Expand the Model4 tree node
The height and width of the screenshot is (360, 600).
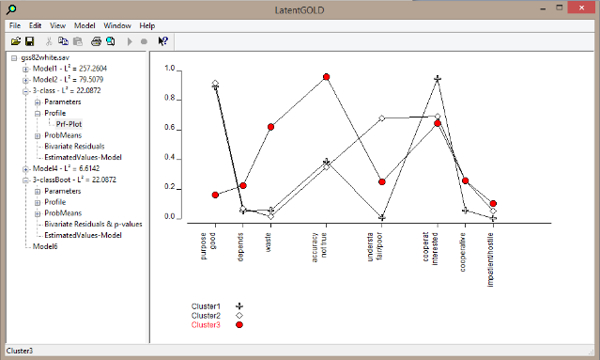(25, 169)
